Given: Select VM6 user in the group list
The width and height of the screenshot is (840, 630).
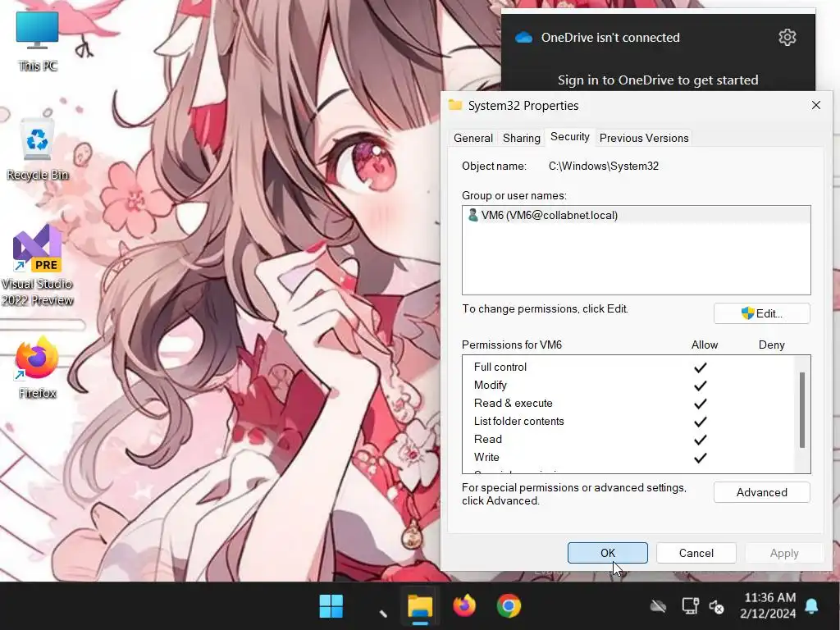Looking at the screenshot, I should coord(636,216).
